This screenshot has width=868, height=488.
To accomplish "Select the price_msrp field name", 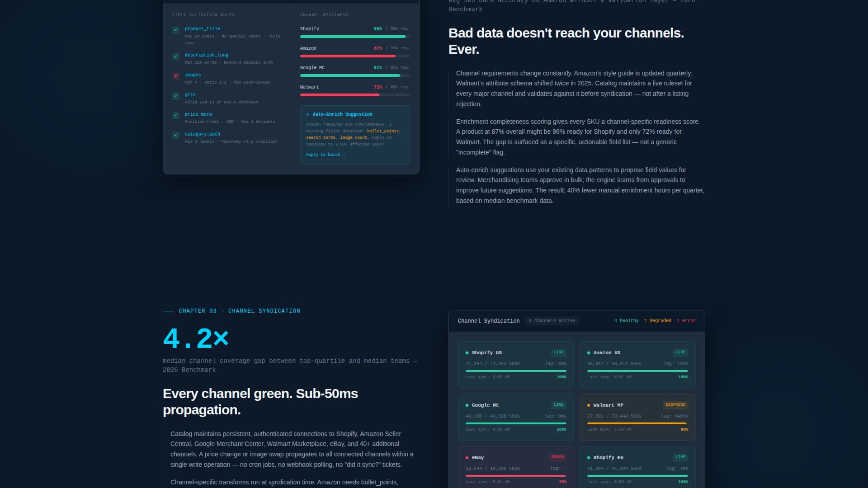I will [198, 114].
